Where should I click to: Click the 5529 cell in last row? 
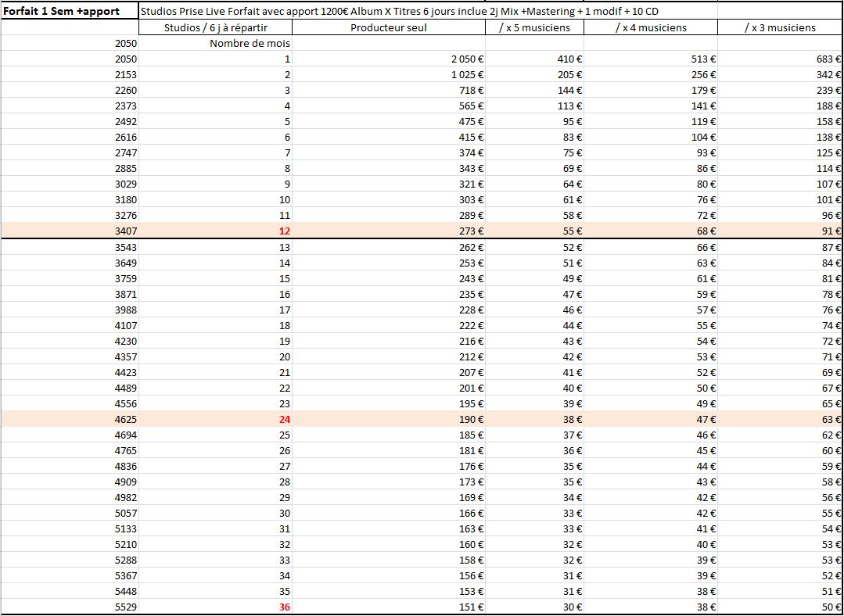point(125,607)
